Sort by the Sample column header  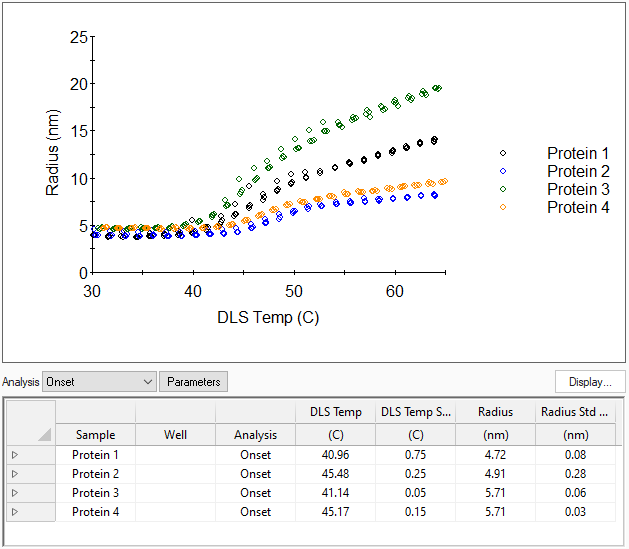click(95, 435)
